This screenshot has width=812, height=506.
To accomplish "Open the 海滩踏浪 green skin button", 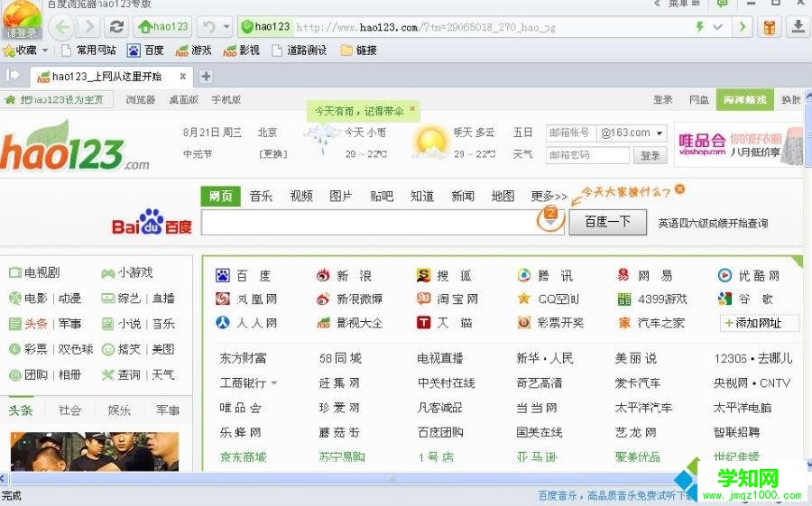I will click(744, 99).
